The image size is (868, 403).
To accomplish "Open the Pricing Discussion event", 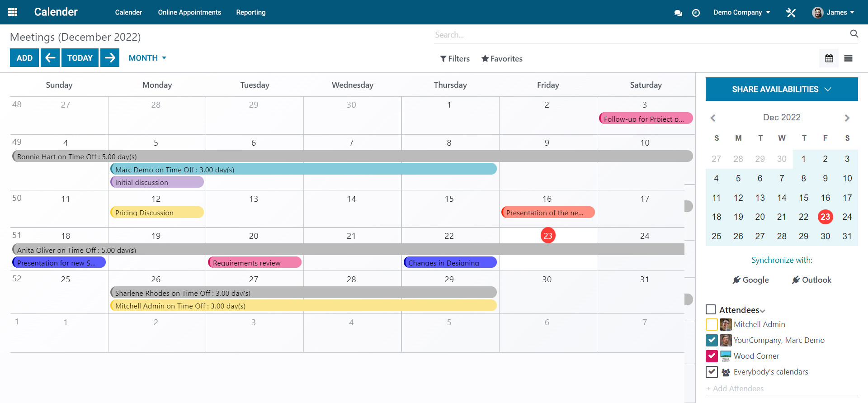I will click(x=157, y=212).
